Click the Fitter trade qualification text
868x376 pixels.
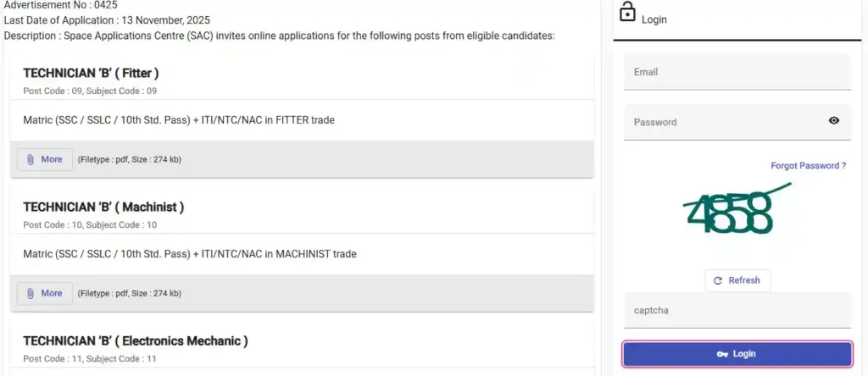click(179, 120)
